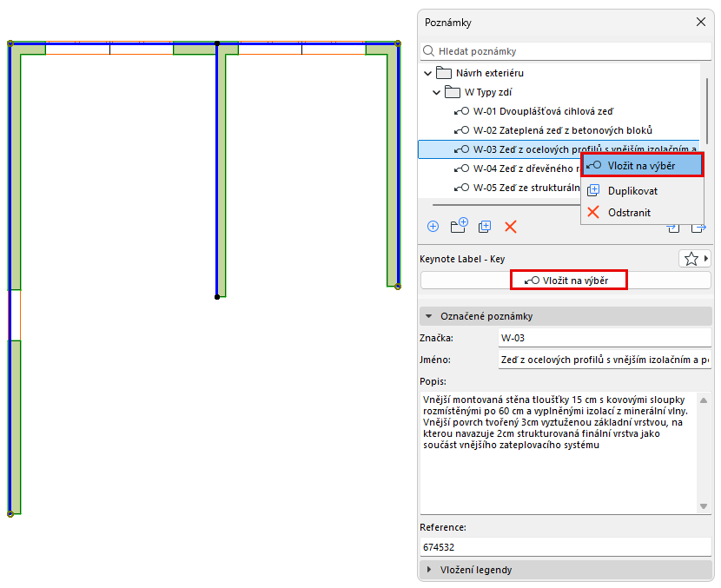Click the favorites star icon
Image resolution: width=721 pixels, height=588 pixels.
tap(691, 259)
